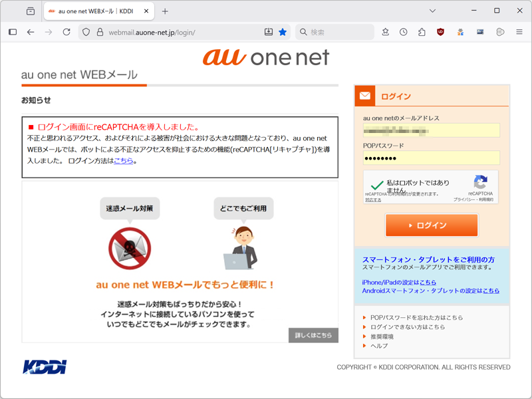Reload the page with the refresh icon
Viewport: 532px width, 399px height.
66,32
